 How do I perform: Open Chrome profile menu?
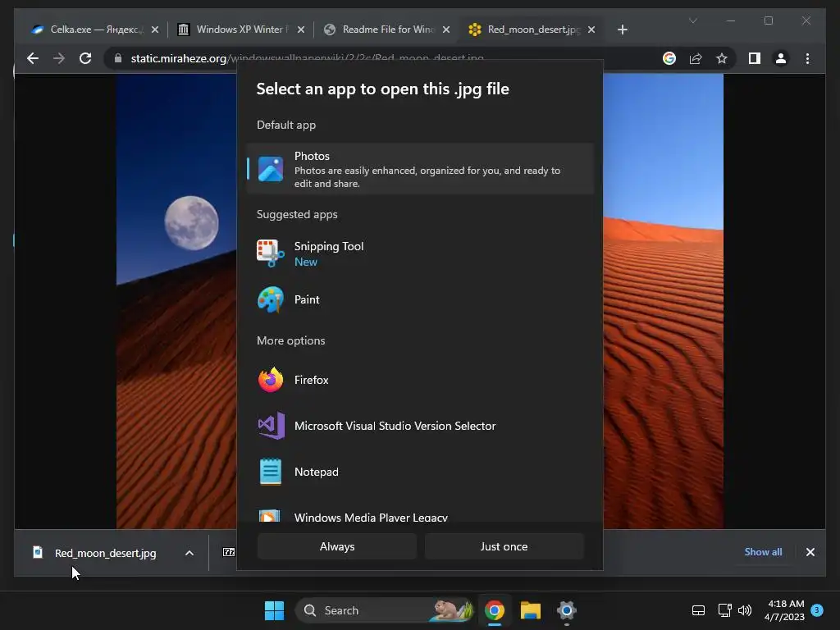coord(781,58)
